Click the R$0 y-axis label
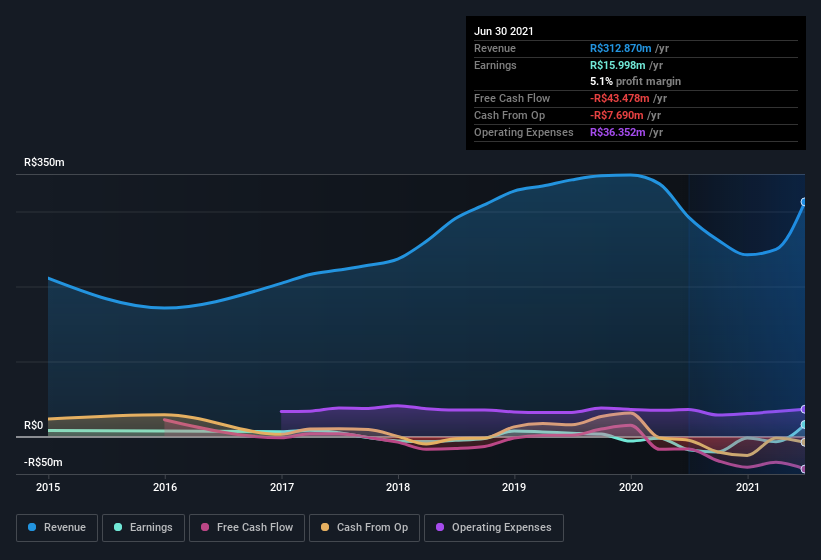821x560 pixels. tap(34, 425)
